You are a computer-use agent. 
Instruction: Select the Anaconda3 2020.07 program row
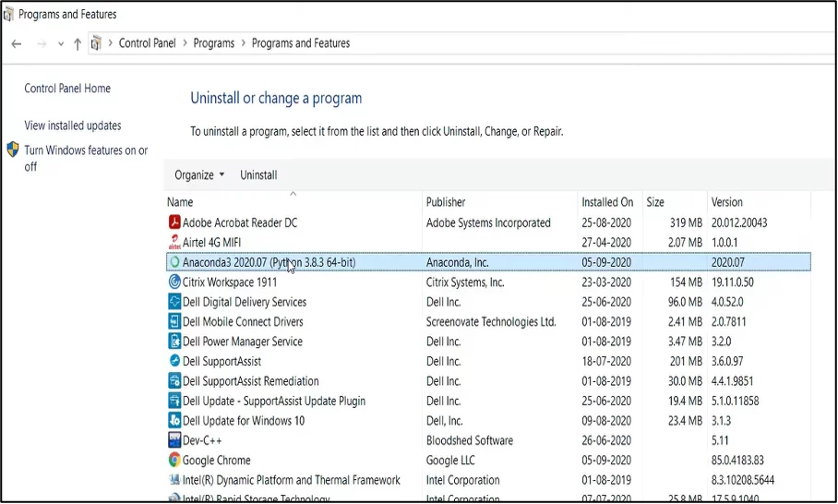coord(488,262)
